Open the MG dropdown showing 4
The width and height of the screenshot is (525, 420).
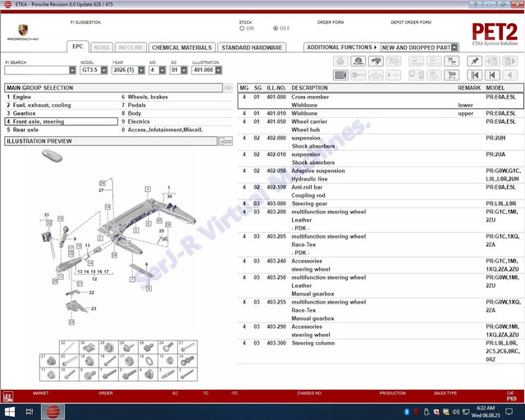point(162,70)
